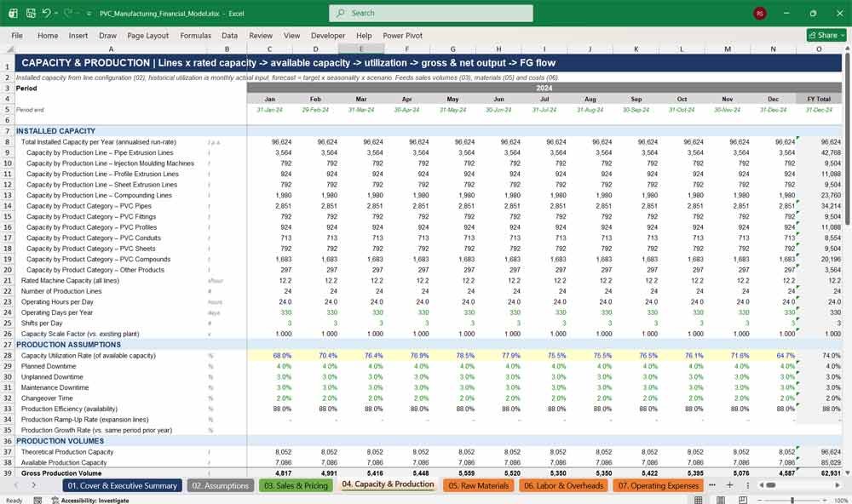Viewport: 852px width, 504px height.
Task: Switch to 02. Assumptions sheet tab
Action: pos(220,485)
